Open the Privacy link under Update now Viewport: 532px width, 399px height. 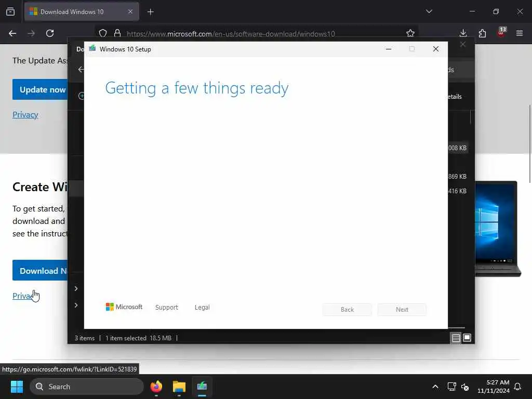[x=25, y=115]
